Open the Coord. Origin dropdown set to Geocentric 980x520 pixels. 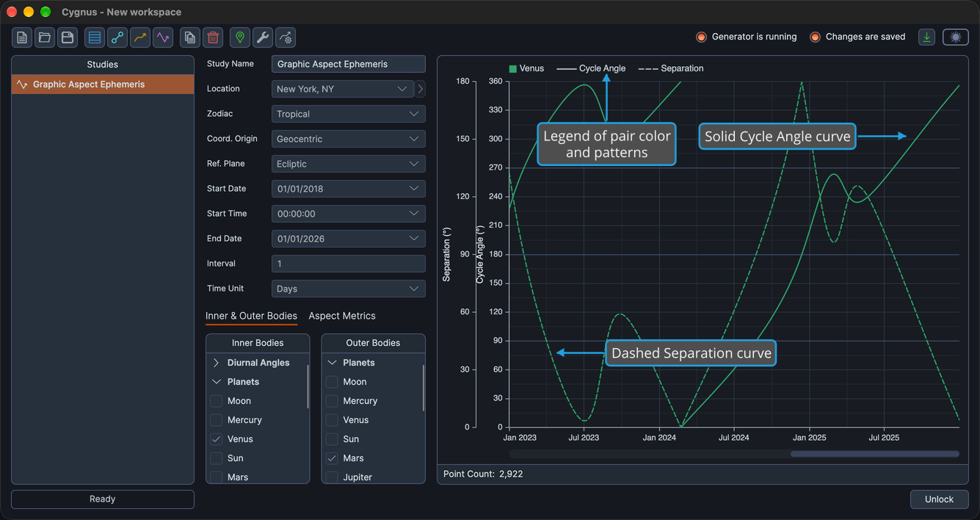click(x=349, y=139)
